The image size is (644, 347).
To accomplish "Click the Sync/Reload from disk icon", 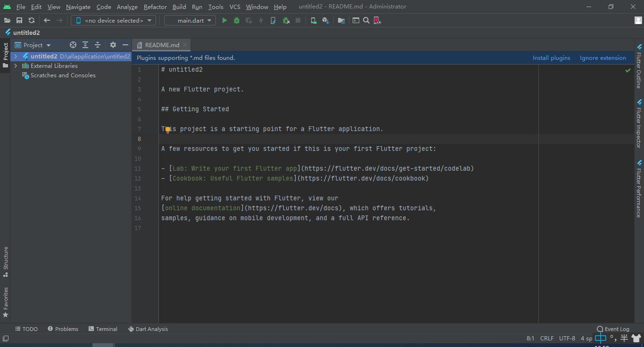I will (32, 20).
